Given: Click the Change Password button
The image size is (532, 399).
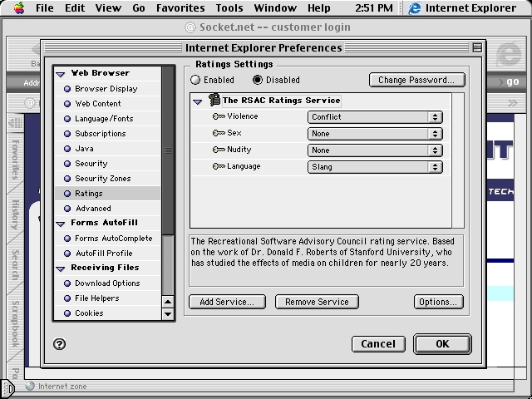Looking at the screenshot, I should pos(416,80).
